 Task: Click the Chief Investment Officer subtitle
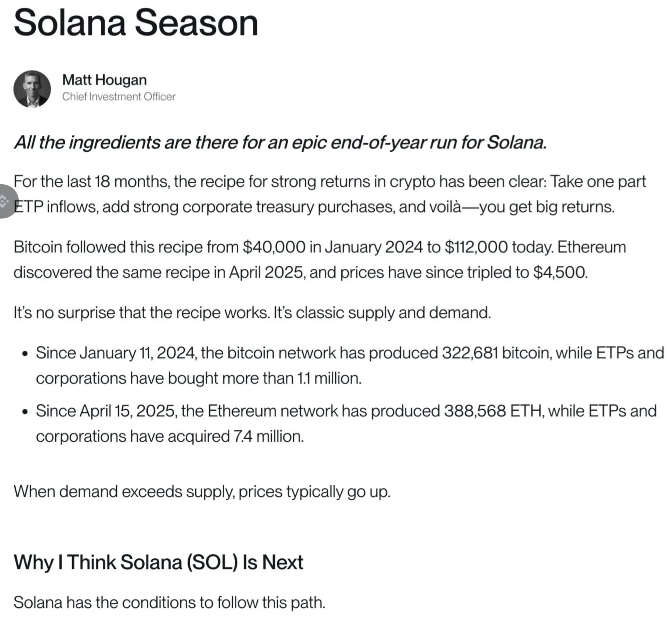point(119,97)
